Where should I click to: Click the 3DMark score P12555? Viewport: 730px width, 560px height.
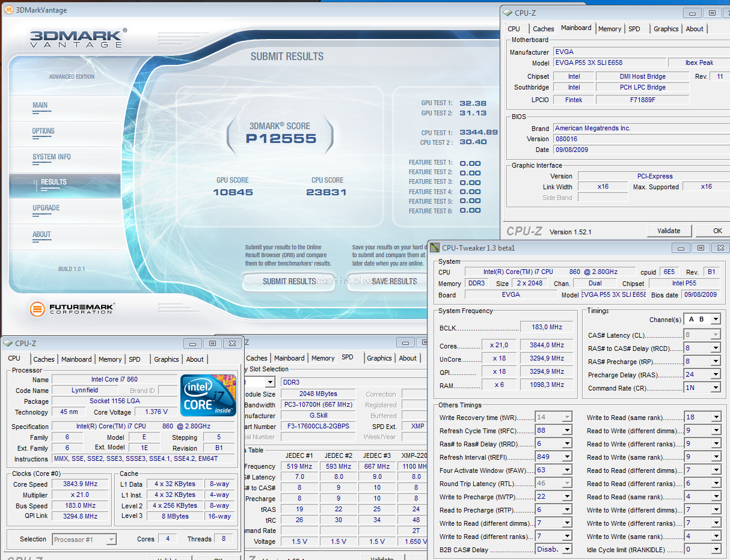pyautogui.click(x=281, y=139)
